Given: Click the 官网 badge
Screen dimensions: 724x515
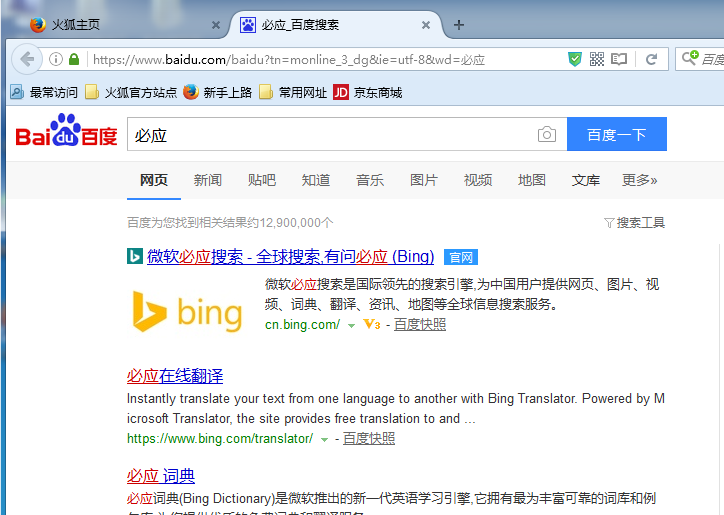Looking at the screenshot, I should (461, 257).
